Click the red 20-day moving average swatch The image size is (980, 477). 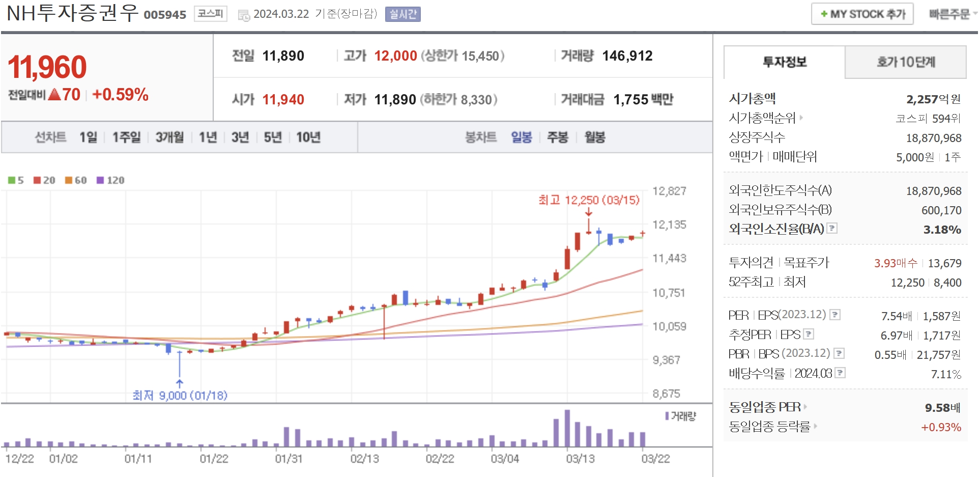[37, 180]
